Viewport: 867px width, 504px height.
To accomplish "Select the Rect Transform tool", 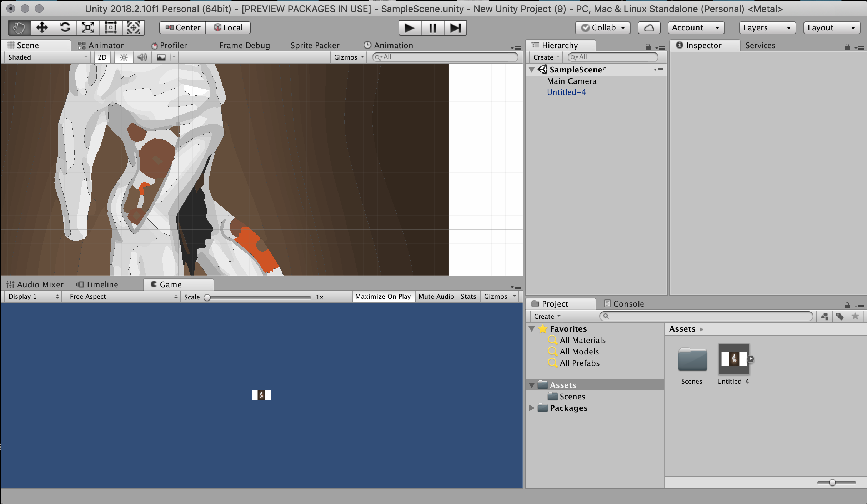I will [x=111, y=27].
